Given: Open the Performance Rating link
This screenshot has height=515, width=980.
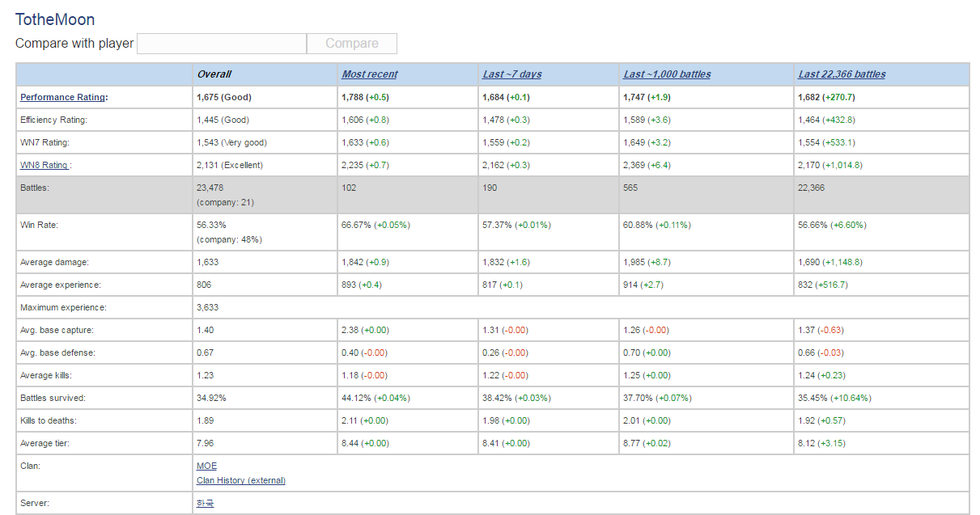Looking at the screenshot, I should click(63, 97).
